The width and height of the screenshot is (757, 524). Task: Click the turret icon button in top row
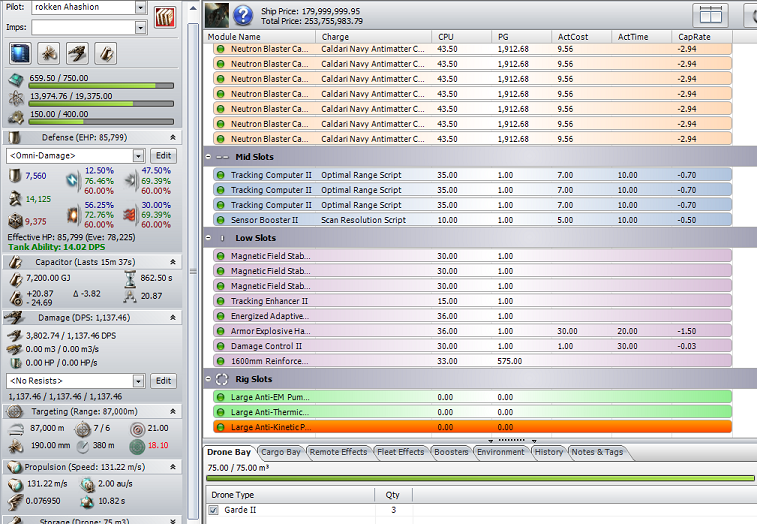[77, 53]
